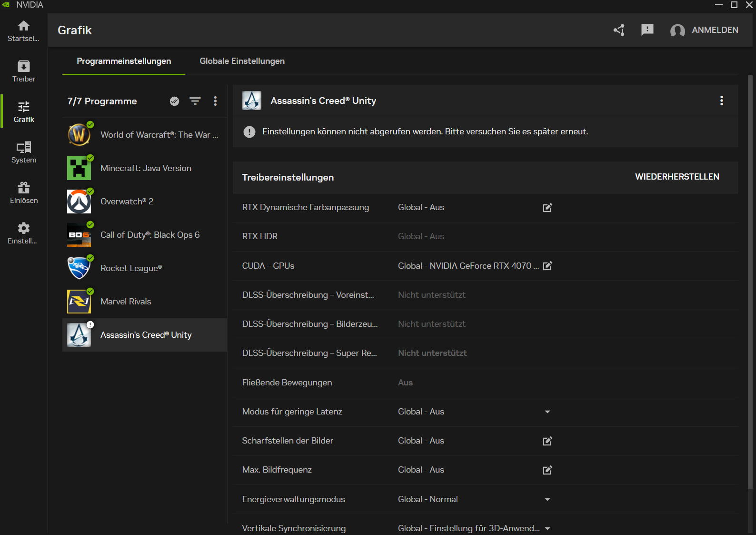Click Fließende Bewegungen setting label
756x535 pixels.
[x=287, y=383]
